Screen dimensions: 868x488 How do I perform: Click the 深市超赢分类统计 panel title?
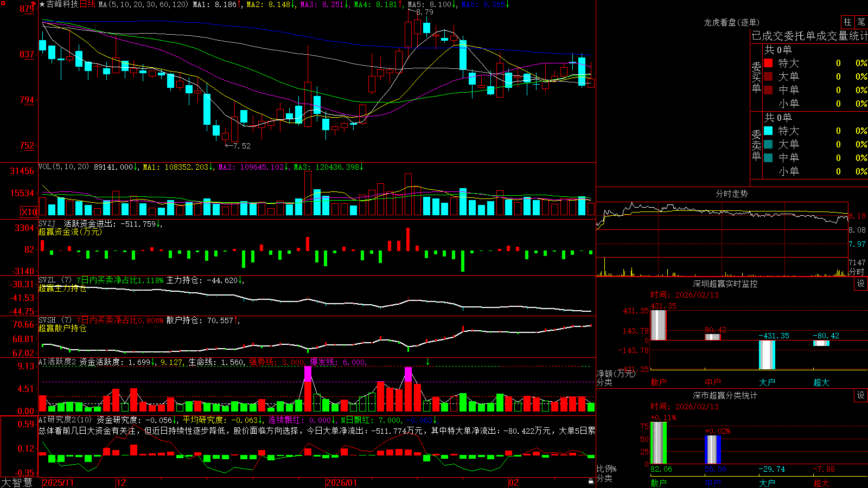tap(725, 395)
